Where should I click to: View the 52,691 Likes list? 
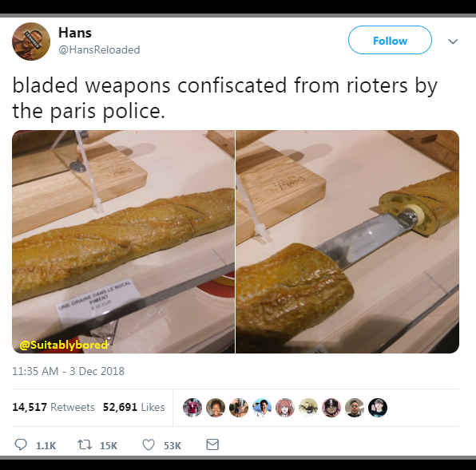[133, 407]
